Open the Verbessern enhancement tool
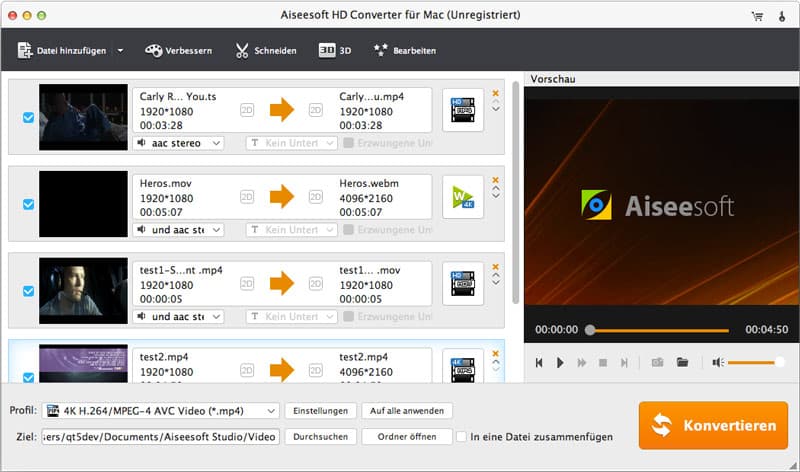Image resolution: width=800 pixels, height=472 pixels. (179, 51)
